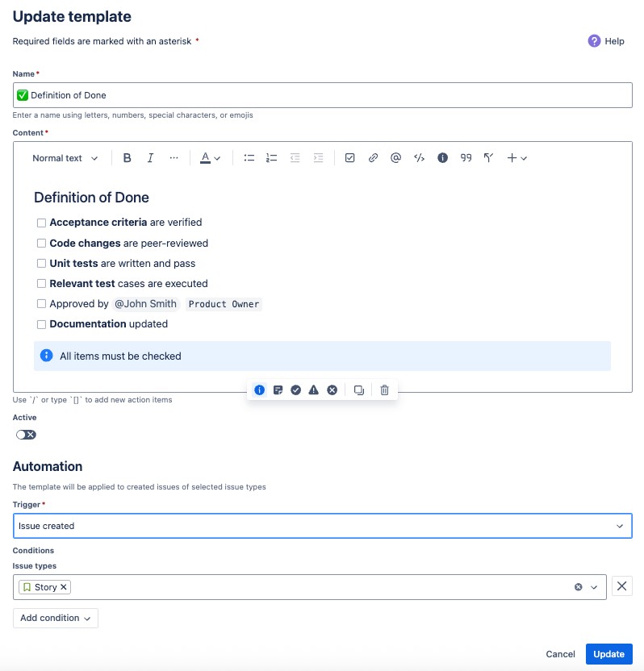Change the panel to the warning type
This screenshot has height=671, width=644.
[x=314, y=390]
